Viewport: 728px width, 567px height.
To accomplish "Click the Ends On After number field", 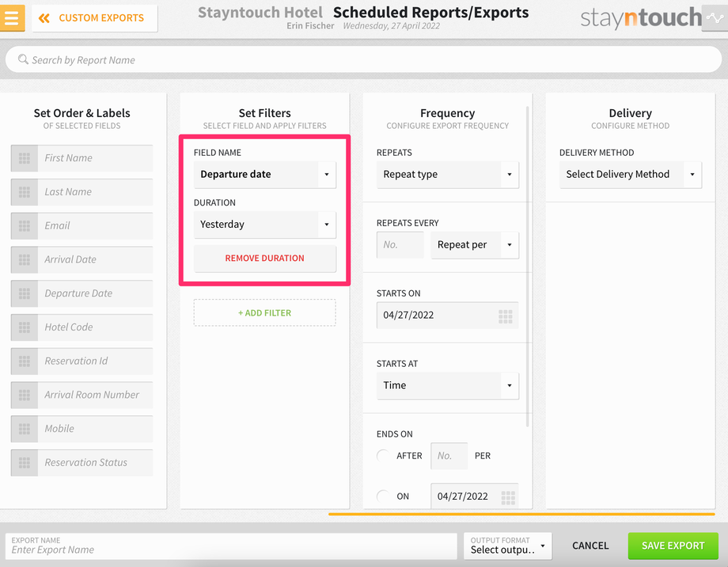I will coord(449,456).
